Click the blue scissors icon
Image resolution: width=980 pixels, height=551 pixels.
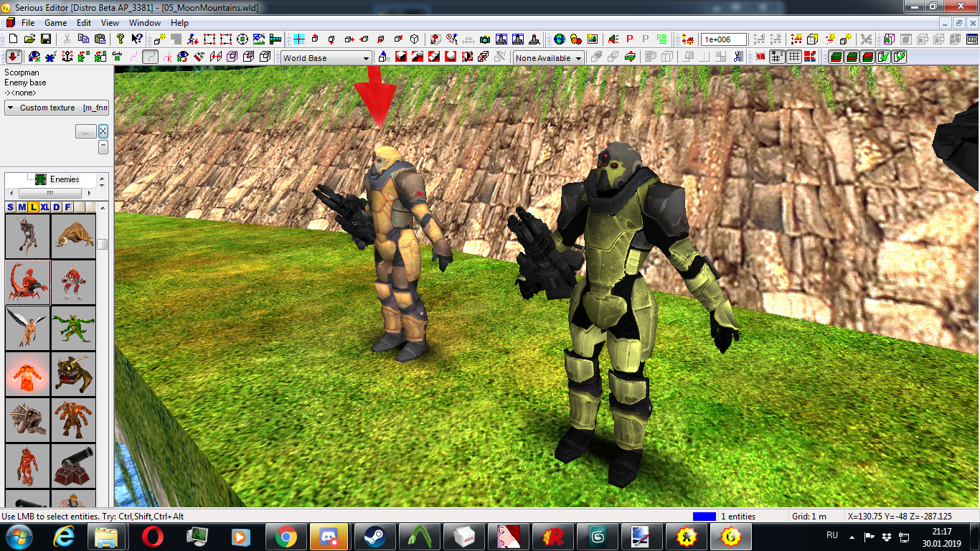click(x=738, y=57)
